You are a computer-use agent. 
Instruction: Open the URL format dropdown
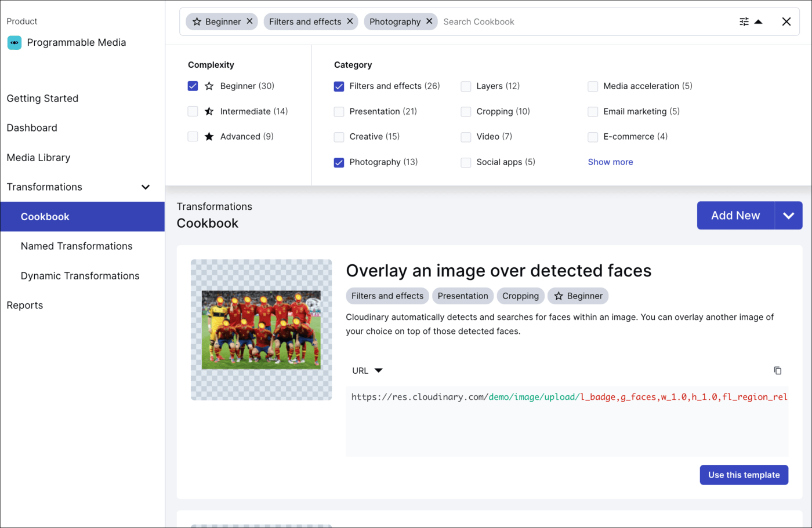(368, 370)
